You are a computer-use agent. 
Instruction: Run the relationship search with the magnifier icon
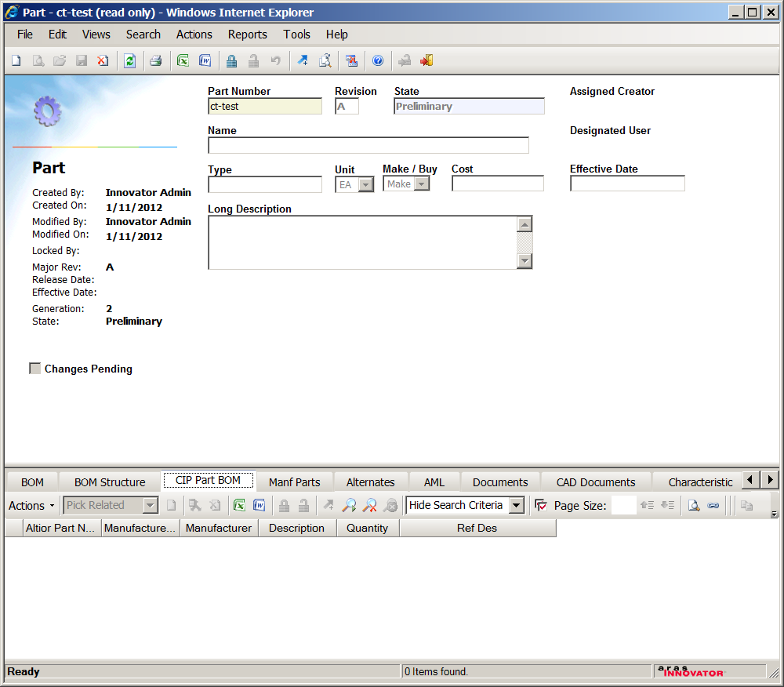[349, 505]
